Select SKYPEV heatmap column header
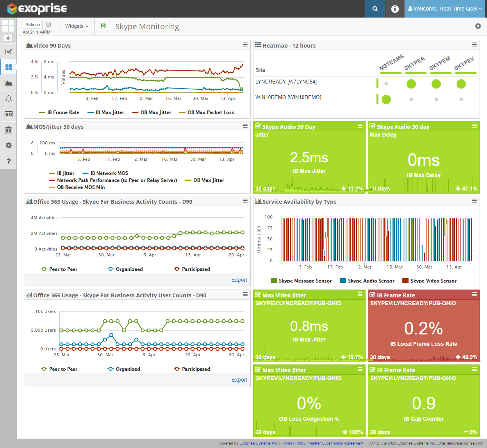The image size is (487, 448). [x=465, y=64]
